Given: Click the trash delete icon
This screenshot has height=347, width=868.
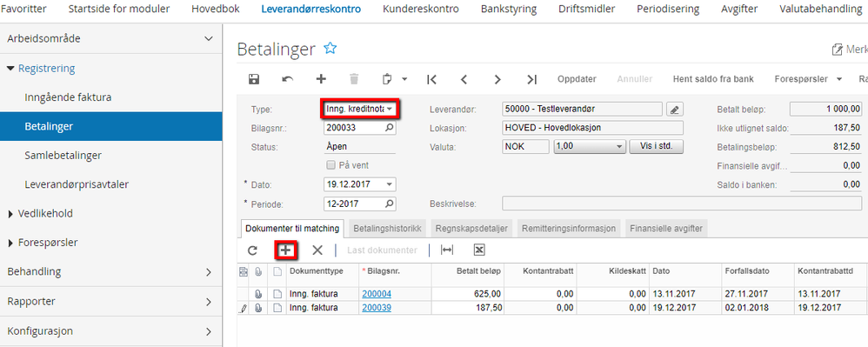Looking at the screenshot, I should 354,79.
